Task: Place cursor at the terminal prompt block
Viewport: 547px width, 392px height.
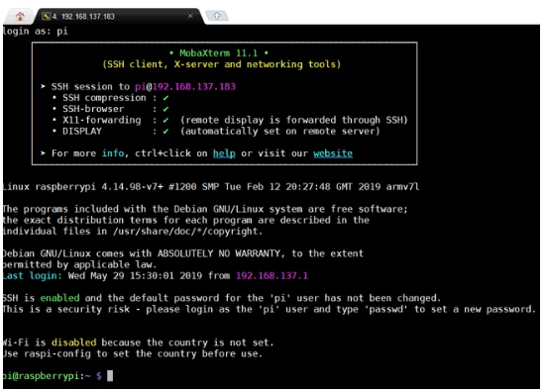Action: 110,376
